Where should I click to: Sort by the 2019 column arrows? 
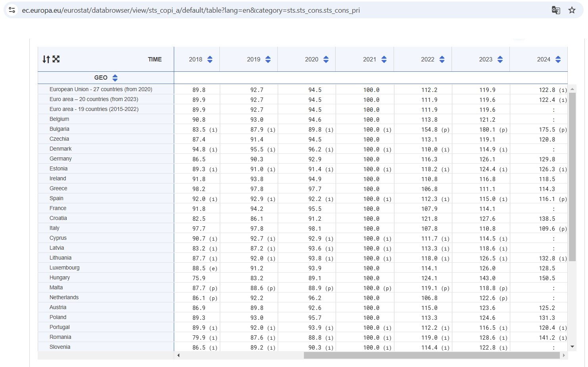click(x=268, y=59)
